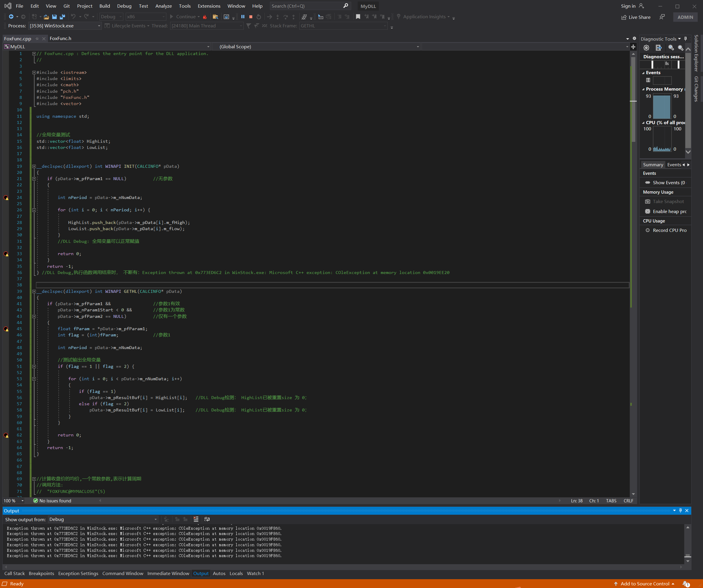Click the Step Into icon in toolbar
This screenshot has width=703, height=588.
277,16
